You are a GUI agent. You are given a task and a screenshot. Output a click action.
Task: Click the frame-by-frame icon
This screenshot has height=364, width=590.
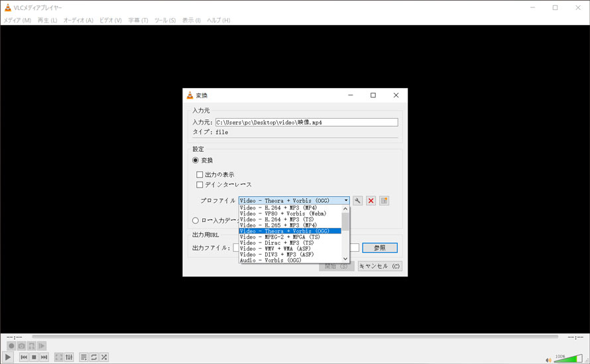[42, 345]
